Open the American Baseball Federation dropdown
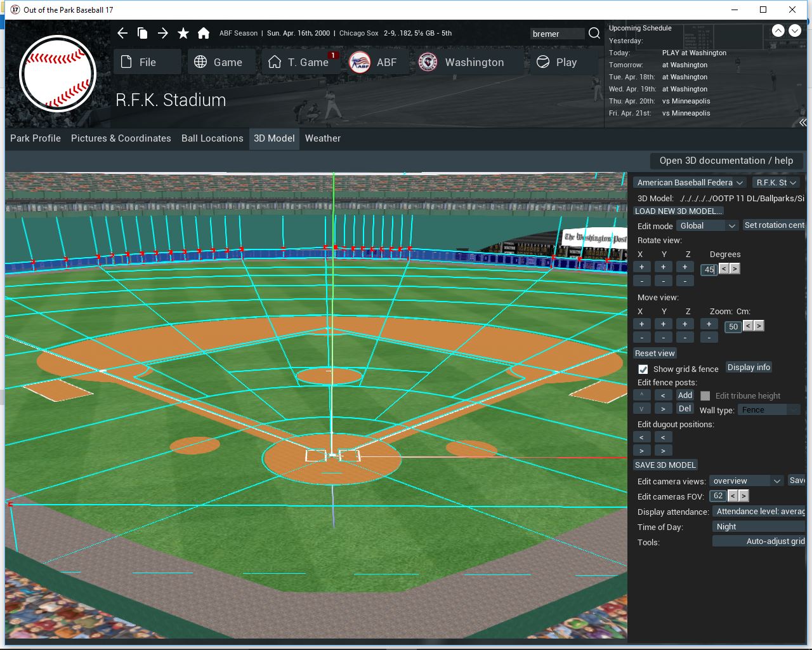 click(x=690, y=183)
